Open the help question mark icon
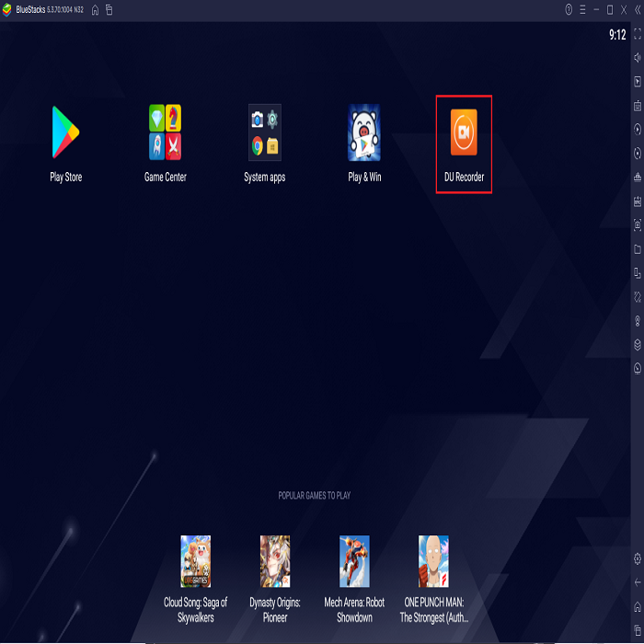The image size is (644, 644). pyautogui.click(x=569, y=10)
